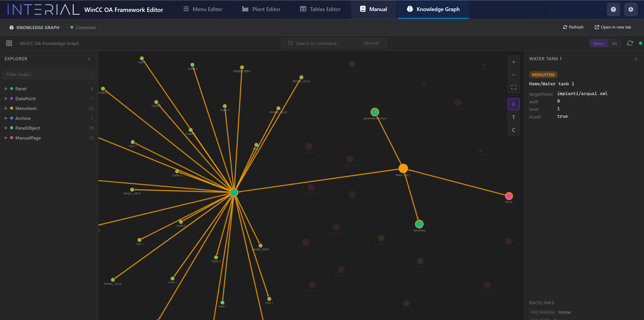
Task: Open the settings gear icon
Action: click(631, 9)
